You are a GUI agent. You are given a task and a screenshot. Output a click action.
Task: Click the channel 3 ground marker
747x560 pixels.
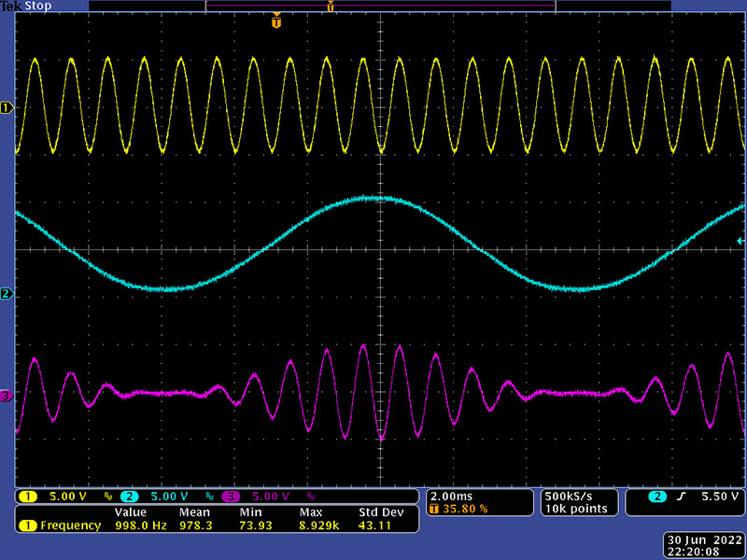click(7, 397)
